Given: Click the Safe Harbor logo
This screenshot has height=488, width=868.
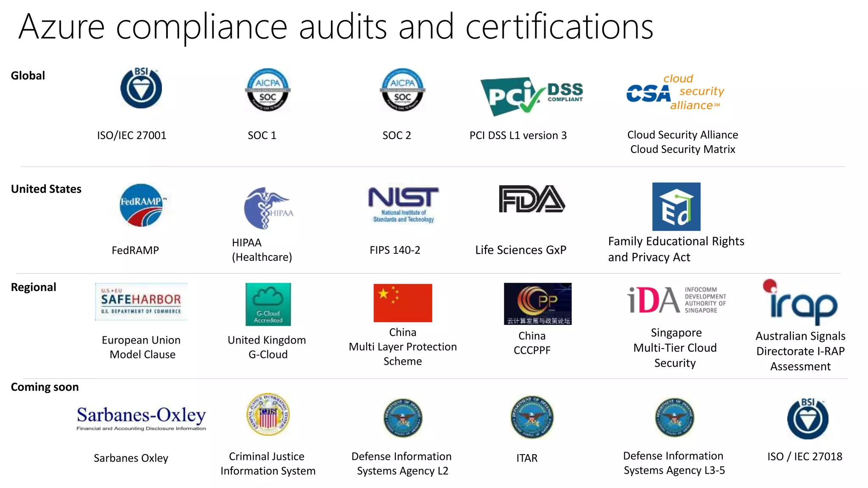Looking at the screenshot, I should coord(141,302).
